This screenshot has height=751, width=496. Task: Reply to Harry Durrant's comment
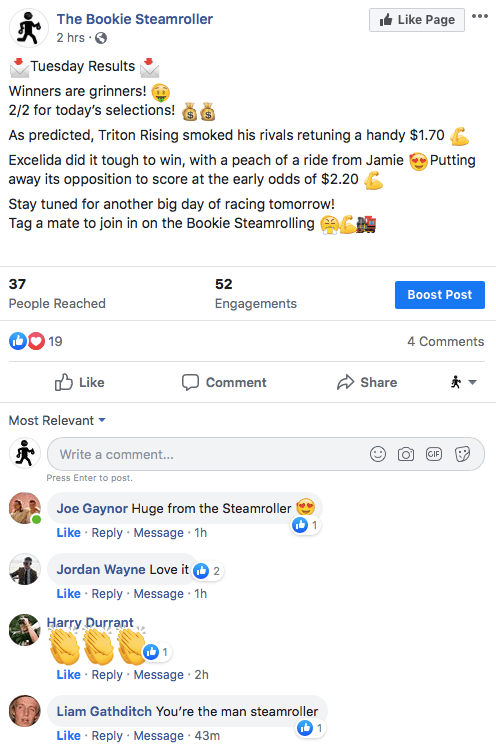107,674
